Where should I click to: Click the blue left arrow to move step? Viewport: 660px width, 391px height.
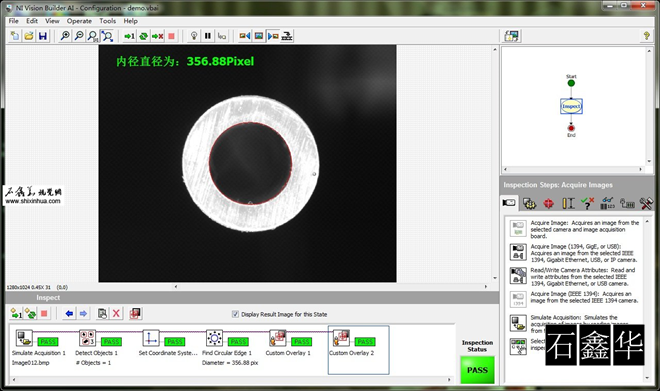[x=69, y=314]
